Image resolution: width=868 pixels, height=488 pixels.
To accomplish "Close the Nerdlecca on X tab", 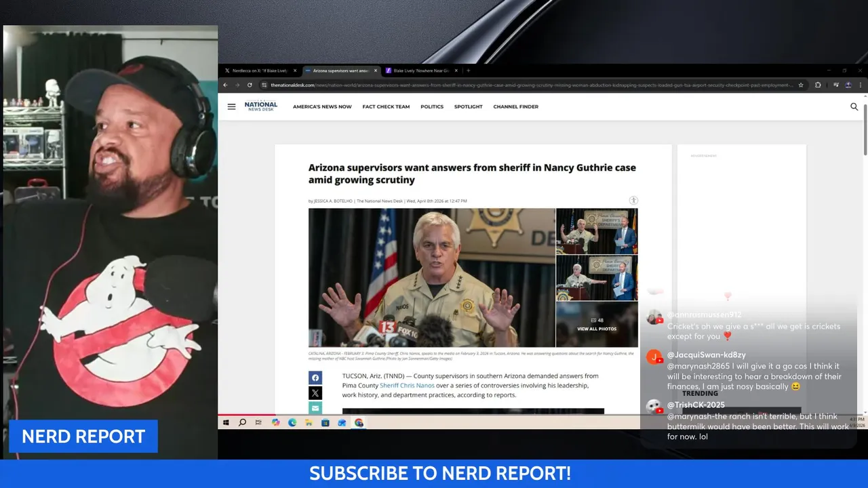I will (x=295, y=70).
